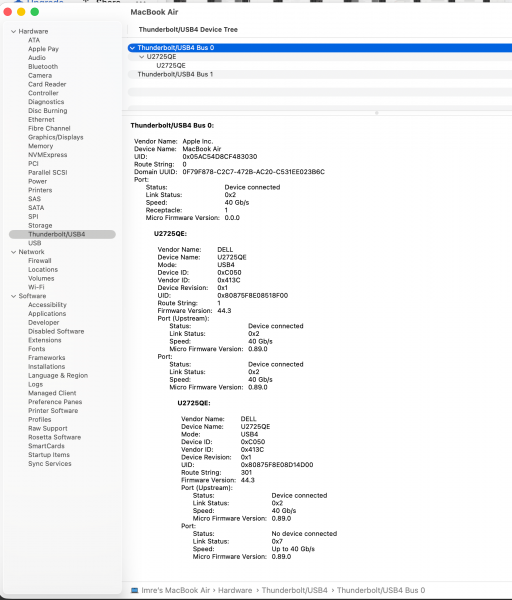Open Installations in the sidebar
This screenshot has width=512, height=600.
click(x=46, y=367)
